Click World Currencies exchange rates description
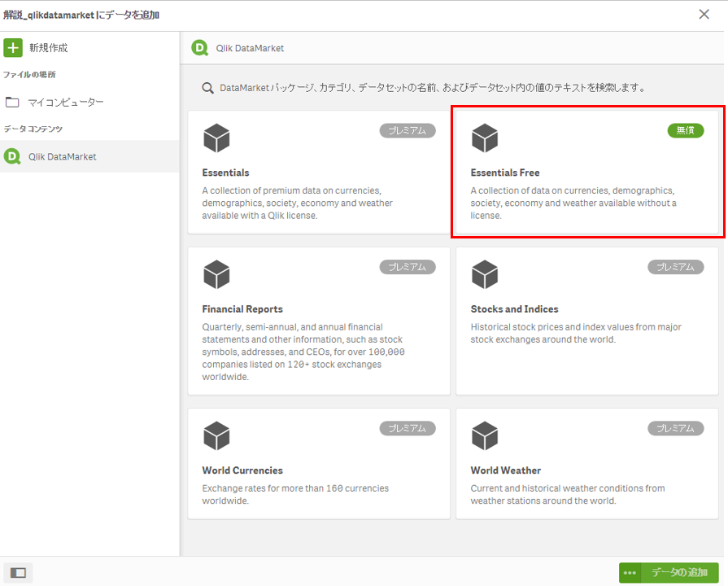 click(295, 495)
